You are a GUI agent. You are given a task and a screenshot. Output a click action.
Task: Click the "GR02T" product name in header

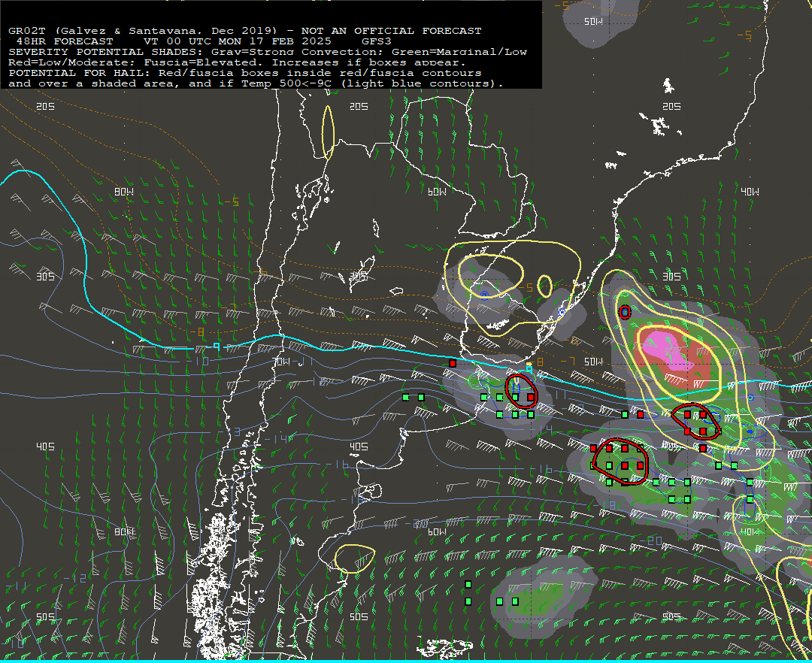pyautogui.click(x=26, y=31)
